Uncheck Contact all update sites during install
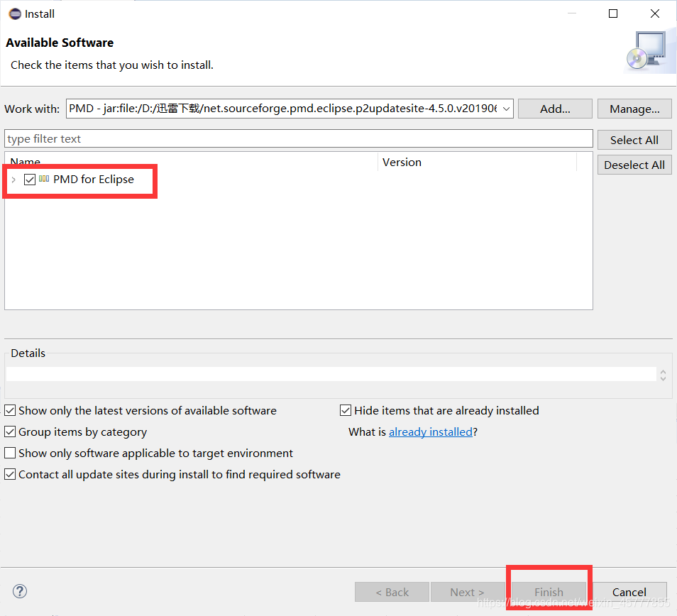This screenshot has height=616, width=677. (10, 474)
